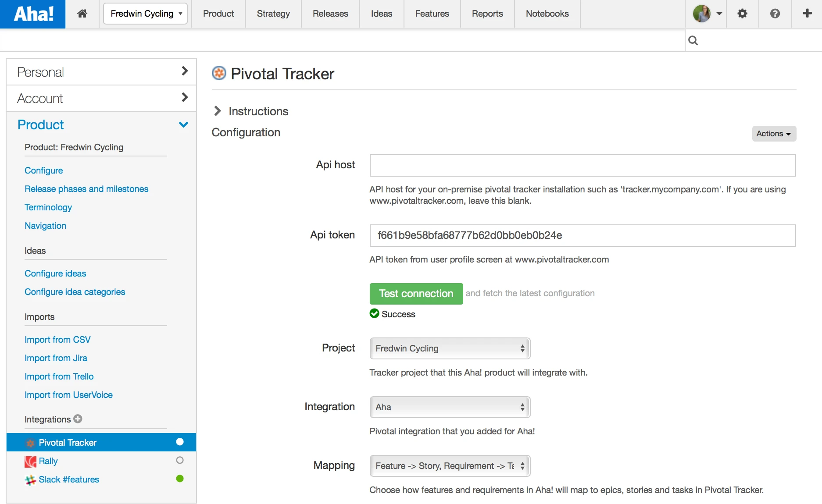
Task: Add integration with plus icon beside Integrations
Action: click(78, 419)
